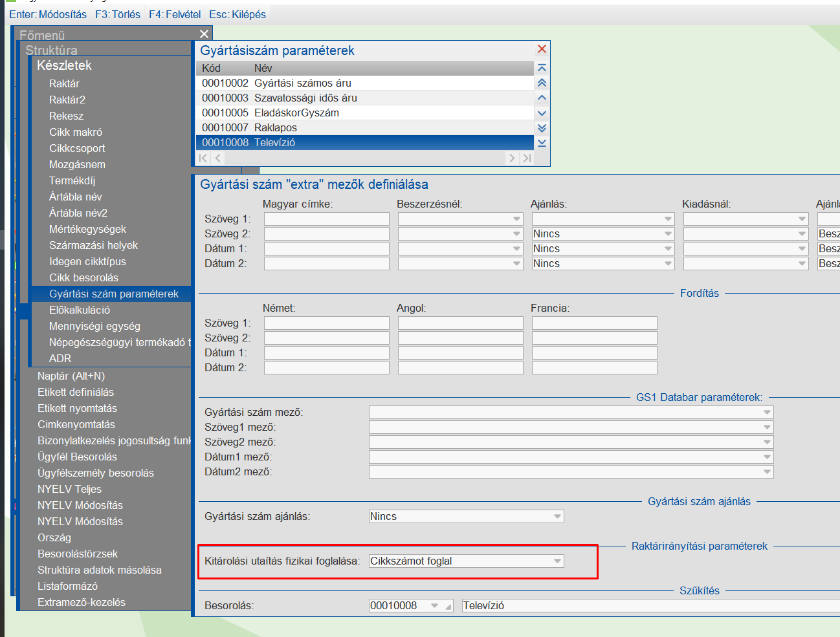840x637 pixels.
Task: Open Etikett nyomtatás from the Struktúra menu
Action: coord(77,408)
